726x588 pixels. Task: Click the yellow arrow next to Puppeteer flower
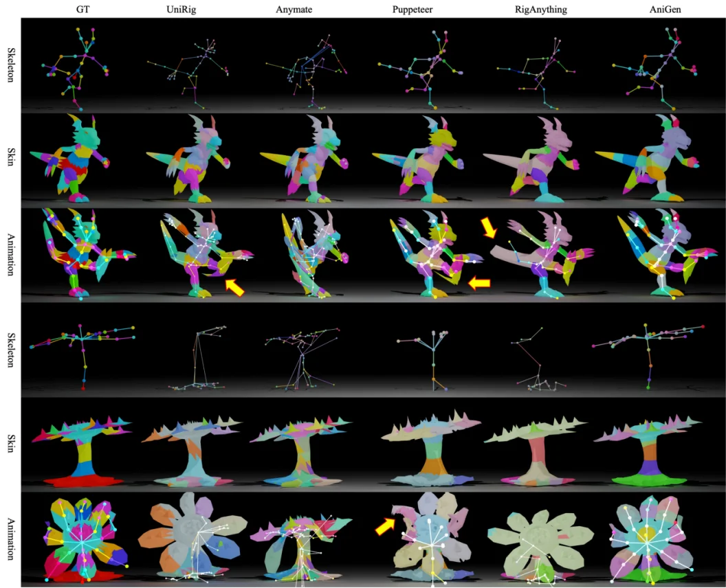[386, 525]
